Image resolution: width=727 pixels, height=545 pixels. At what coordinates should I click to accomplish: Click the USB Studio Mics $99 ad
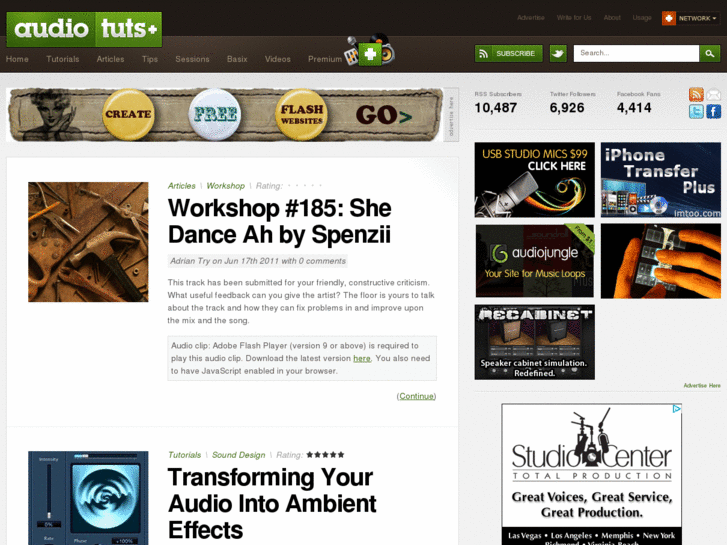click(x=534, y=180)
